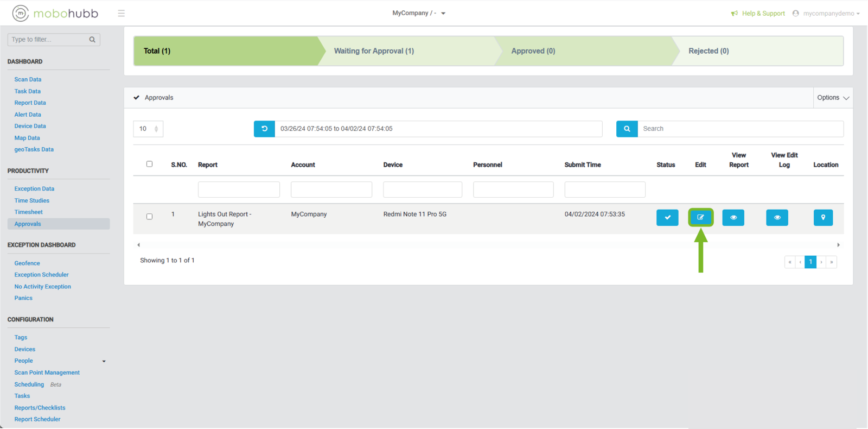Image resolution: width=868 pixels, height=429 pixels.
Task: Click the blue search magnifier button
Action: click(x=627, y=129)
